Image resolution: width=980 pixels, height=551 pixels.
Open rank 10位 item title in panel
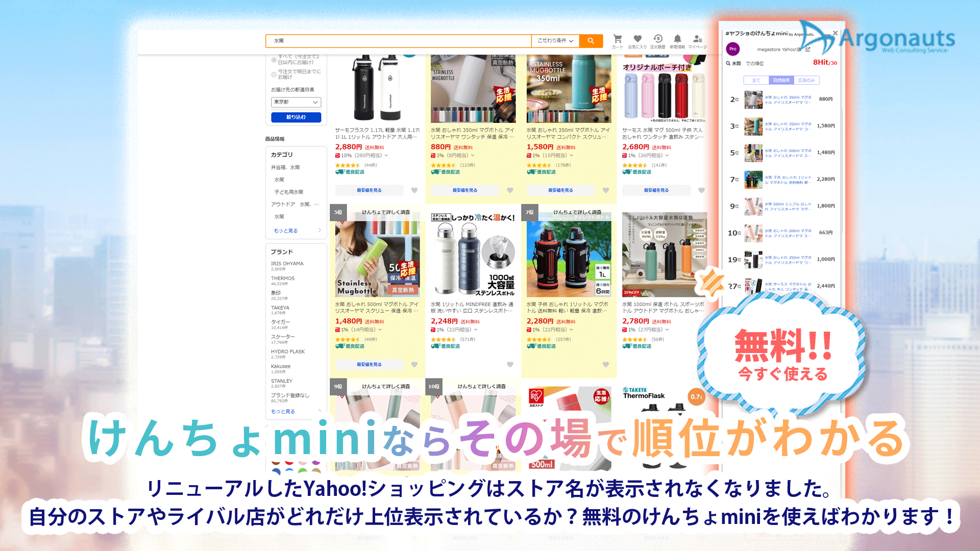coord(788,233)
